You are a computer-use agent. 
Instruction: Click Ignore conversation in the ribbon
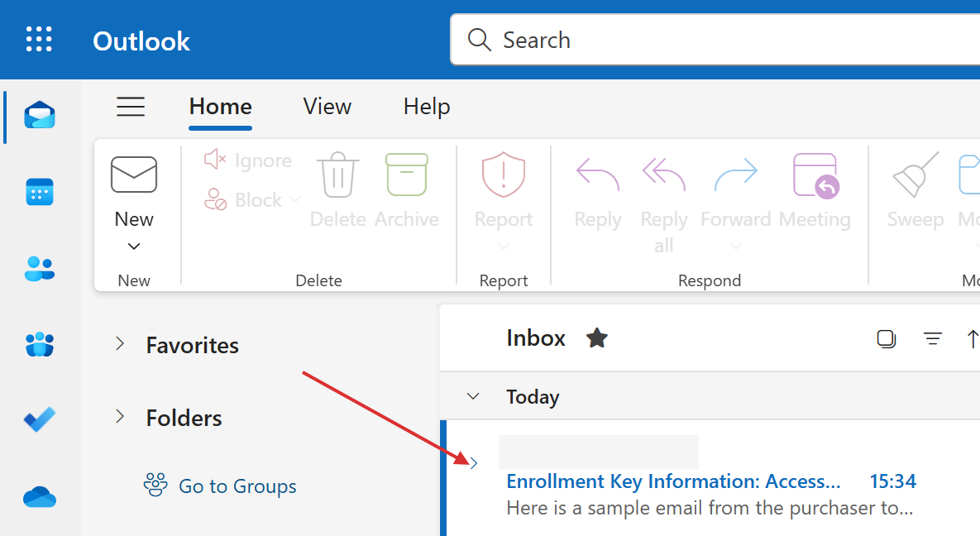click(x=248, y=160)
